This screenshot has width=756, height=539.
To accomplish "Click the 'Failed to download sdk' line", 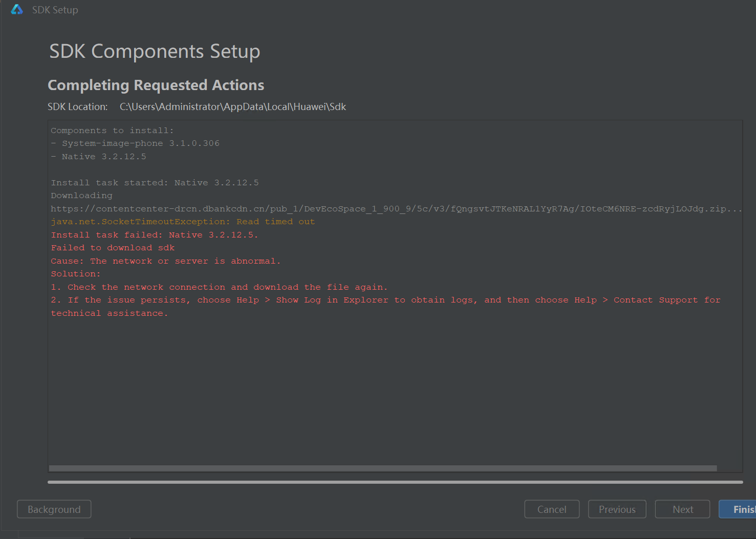I will (113, 248).
